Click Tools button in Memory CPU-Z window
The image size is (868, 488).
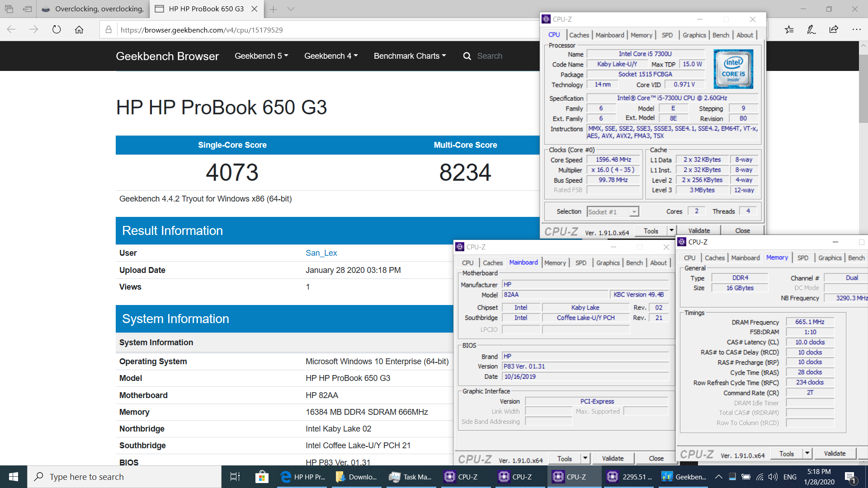point(786,453)
